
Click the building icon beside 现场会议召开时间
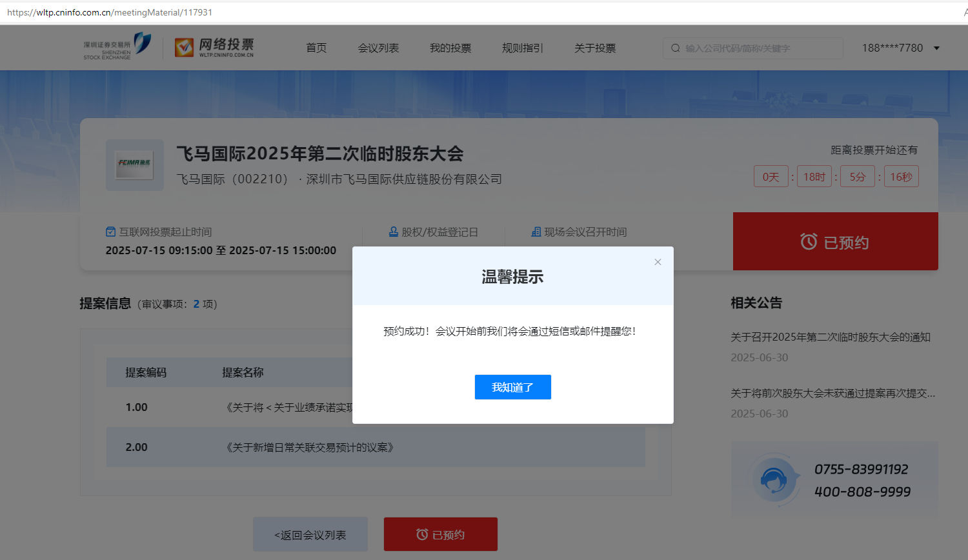536,232
